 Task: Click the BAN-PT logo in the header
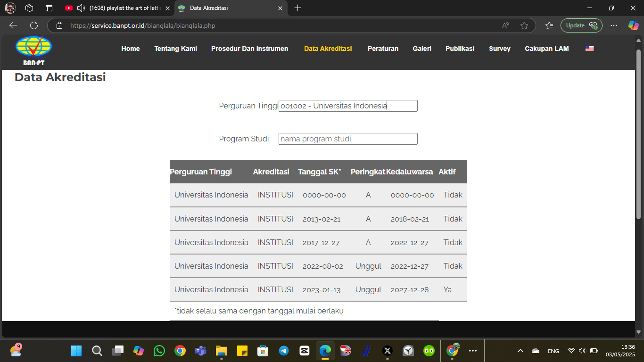pyautogui.click(x=33, y=50)
